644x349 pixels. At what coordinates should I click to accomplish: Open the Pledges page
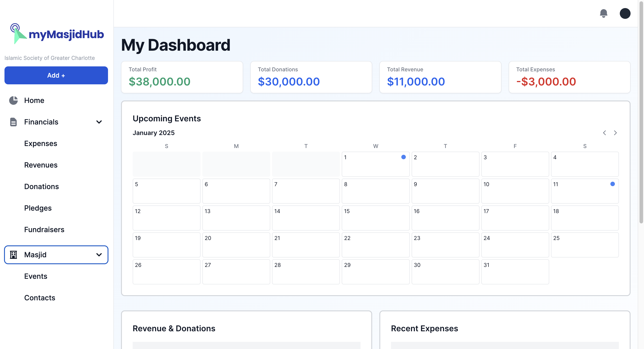[x=56, y=208]
